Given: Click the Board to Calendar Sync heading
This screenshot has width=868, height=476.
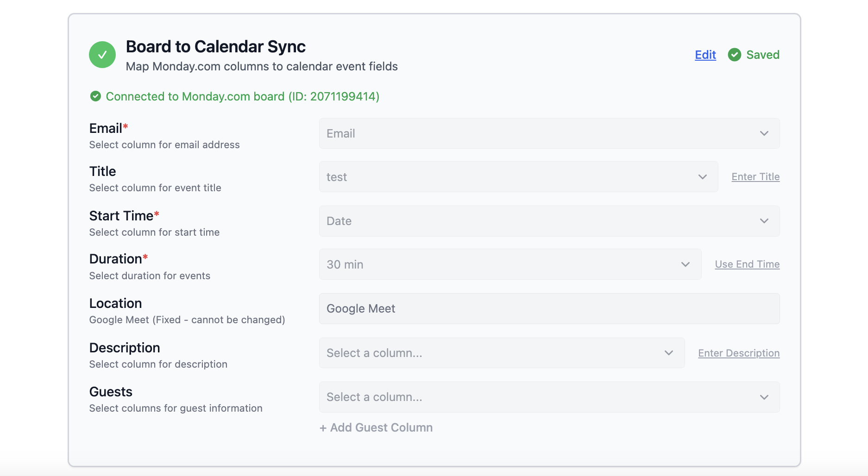Looking at the screenshot, I should coord(215,46).
